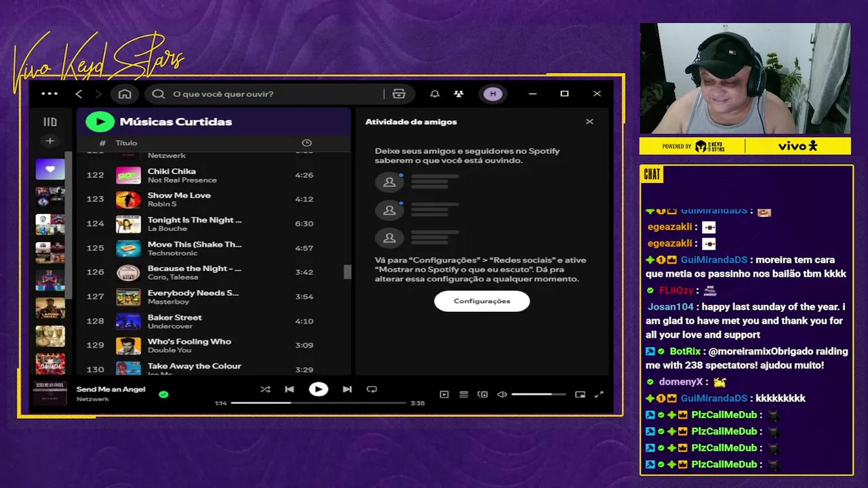
Task: Open the three-dots Spotify menu
Action: click(50, 94)
